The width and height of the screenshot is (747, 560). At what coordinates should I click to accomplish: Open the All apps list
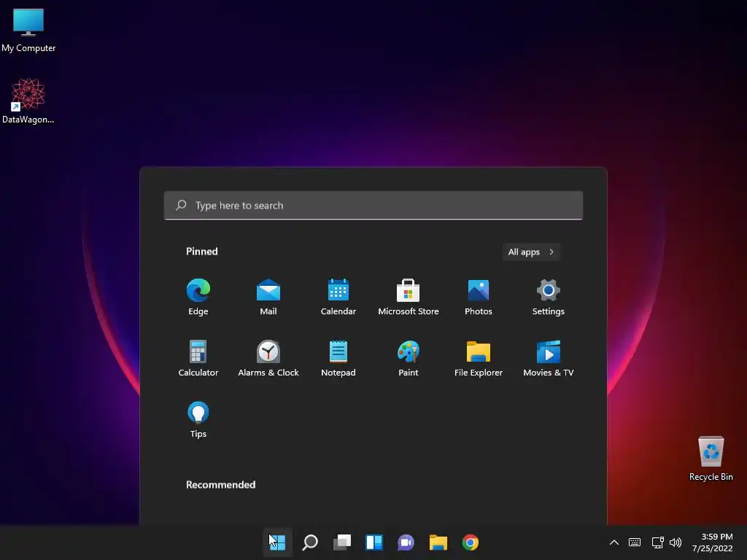tap(531, 252)
